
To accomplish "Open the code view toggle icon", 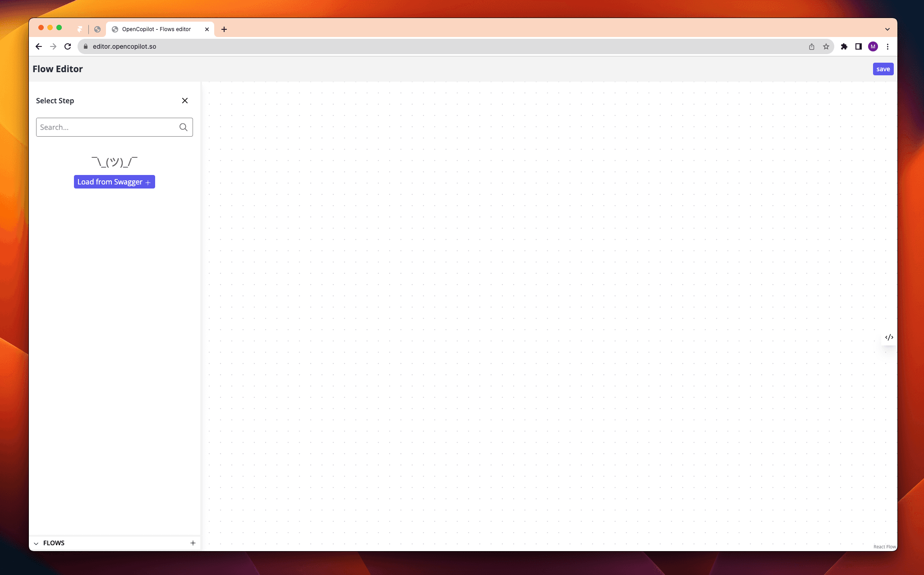I will point(889,337).
